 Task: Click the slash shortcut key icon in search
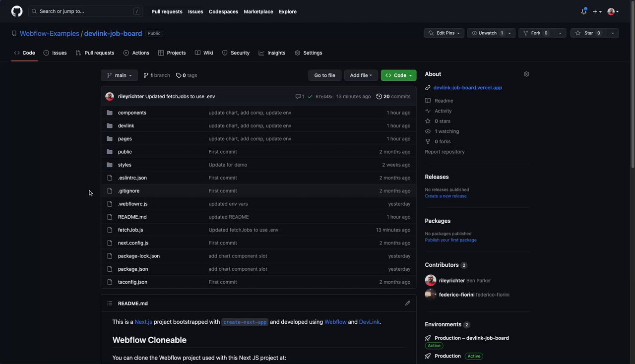pyautogui.click(x=137, y=11)
